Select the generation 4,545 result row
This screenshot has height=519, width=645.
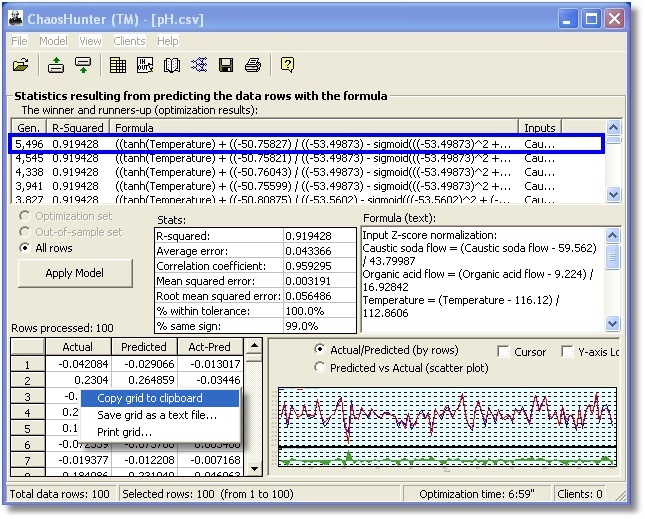coord(306,158)
